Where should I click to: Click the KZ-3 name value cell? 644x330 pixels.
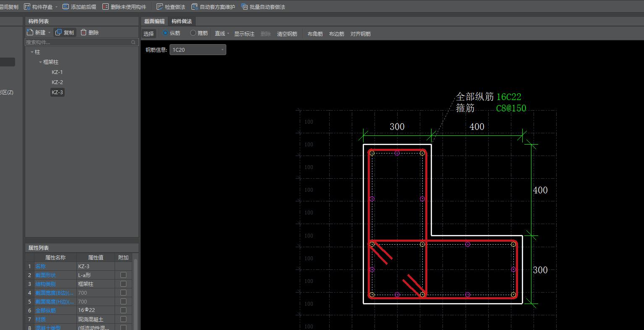(x=96, y=266)
